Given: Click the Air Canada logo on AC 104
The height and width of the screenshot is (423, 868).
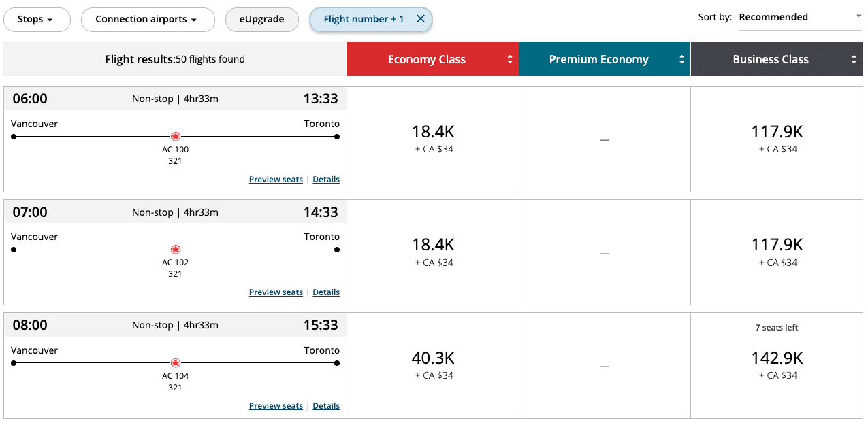Looking at the screenshot, I should [176, 363].
